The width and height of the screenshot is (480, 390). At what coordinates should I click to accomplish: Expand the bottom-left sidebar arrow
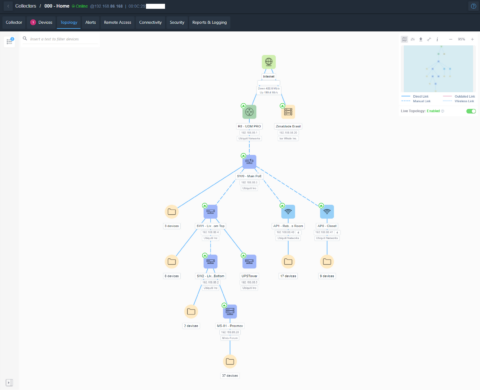coord(9,383)
